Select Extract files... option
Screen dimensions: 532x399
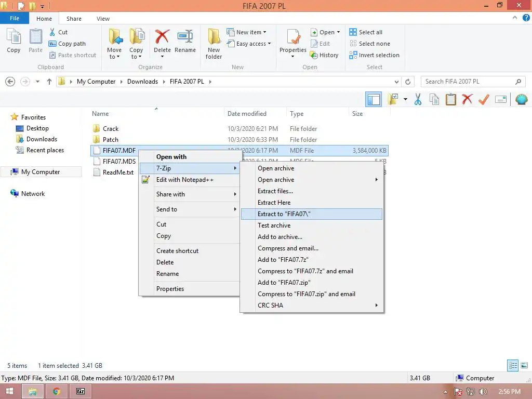pyautogui.click(x=312, y=191)
